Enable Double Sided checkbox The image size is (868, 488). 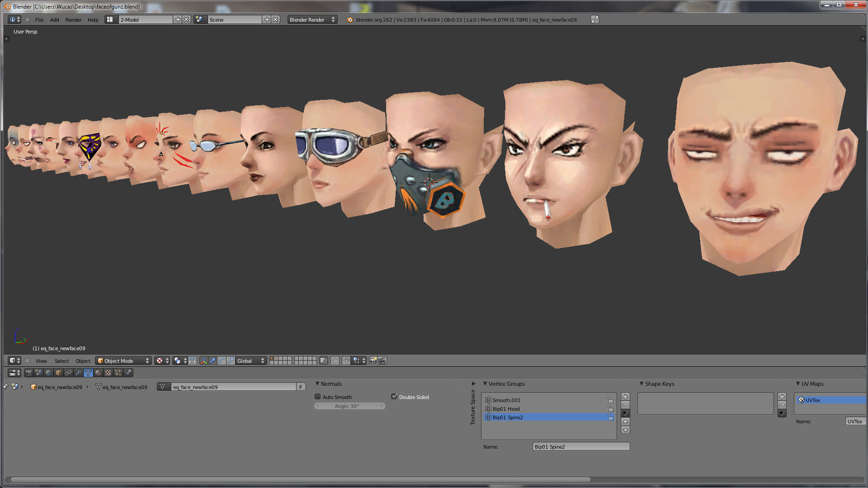pos(393,396)
